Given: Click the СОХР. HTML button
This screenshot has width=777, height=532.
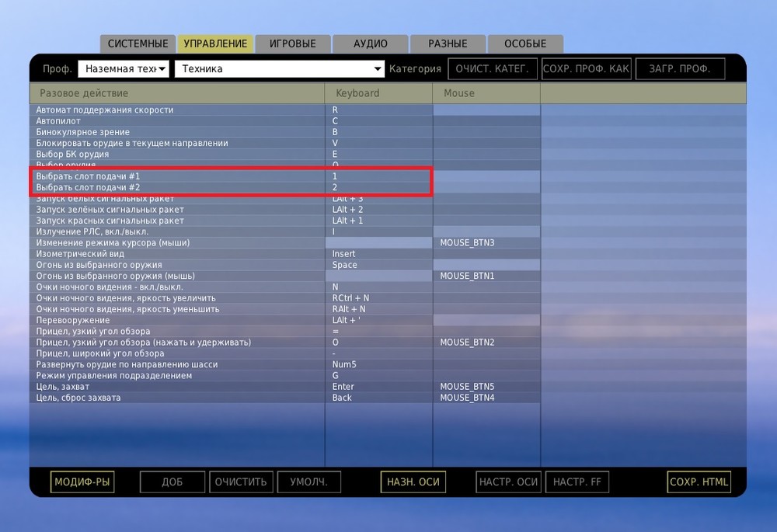Looking at the screenshot, I should 699,482.
